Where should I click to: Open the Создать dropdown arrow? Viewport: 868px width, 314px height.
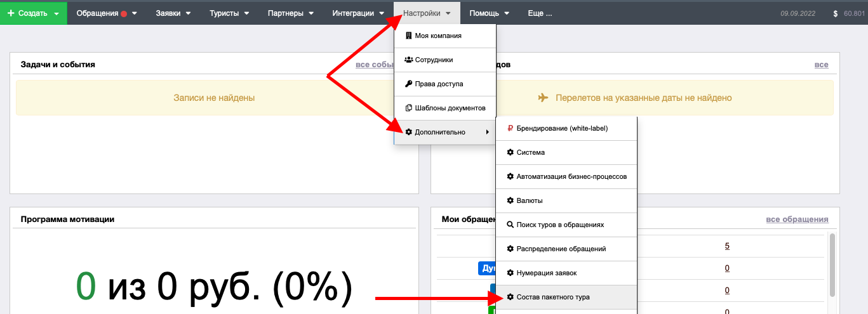tap(57, 13)
